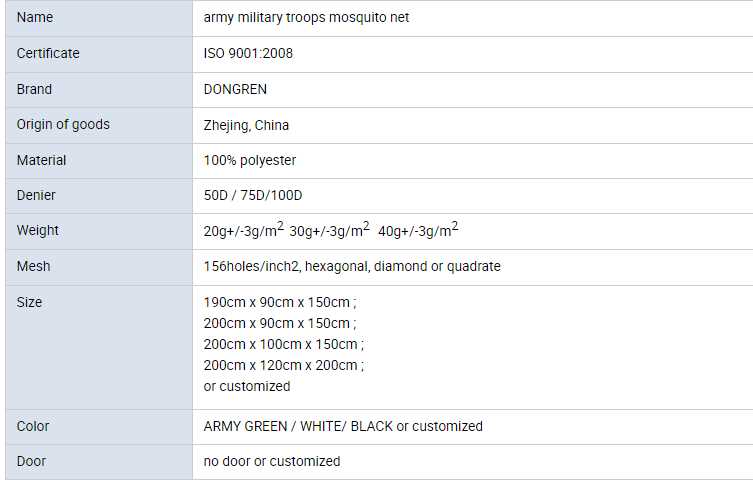This screenshot has width=753, height=480.
Task: Click the Brand label cell
Action: (x=35, y=89)
